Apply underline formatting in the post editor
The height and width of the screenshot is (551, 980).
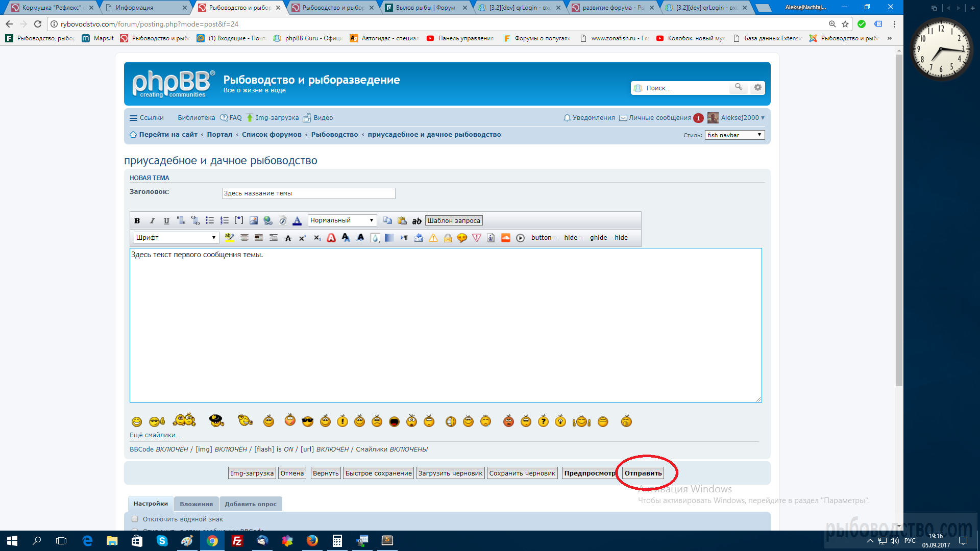tap(166, 220)
